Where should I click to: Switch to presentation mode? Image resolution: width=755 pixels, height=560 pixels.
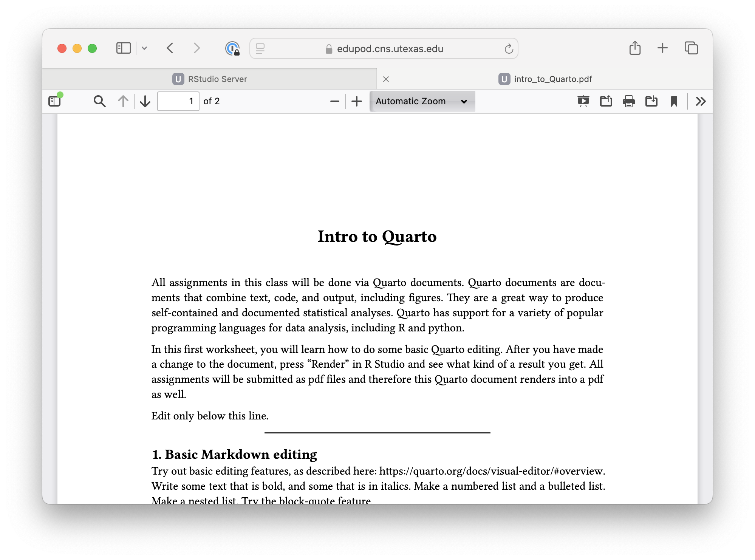point(583,101)
